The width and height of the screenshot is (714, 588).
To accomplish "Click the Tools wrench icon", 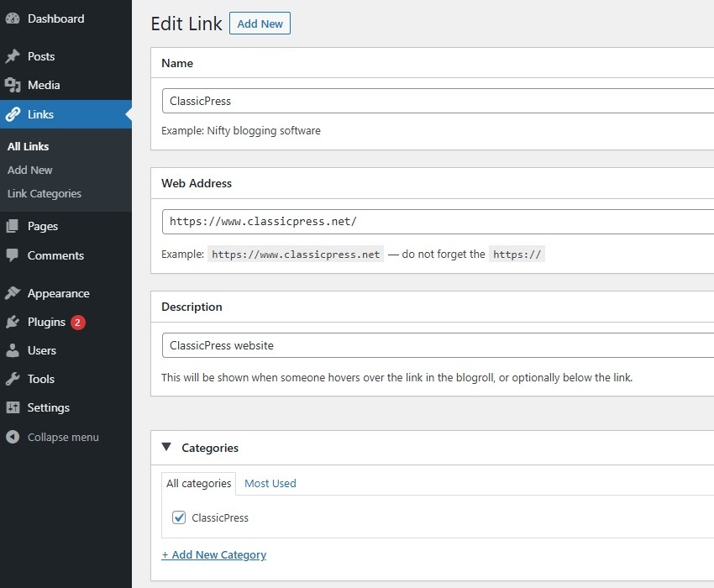I will (x=13, y=379).
